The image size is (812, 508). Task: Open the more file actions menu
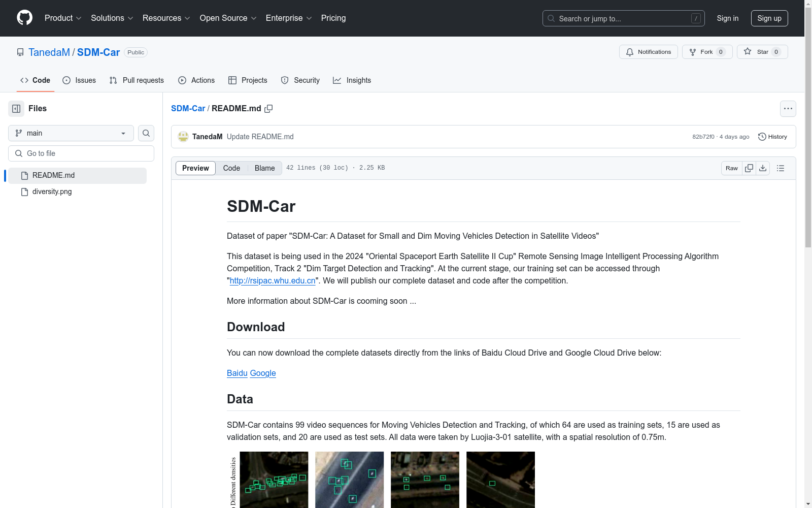(x=788, y=109)
